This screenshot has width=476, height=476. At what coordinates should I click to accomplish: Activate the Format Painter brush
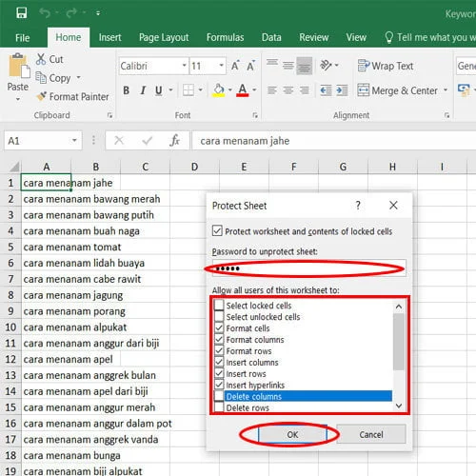coord(42,96)
